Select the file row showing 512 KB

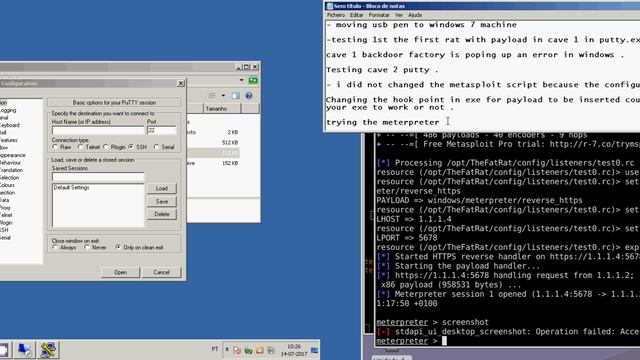(x=213, y=142)
